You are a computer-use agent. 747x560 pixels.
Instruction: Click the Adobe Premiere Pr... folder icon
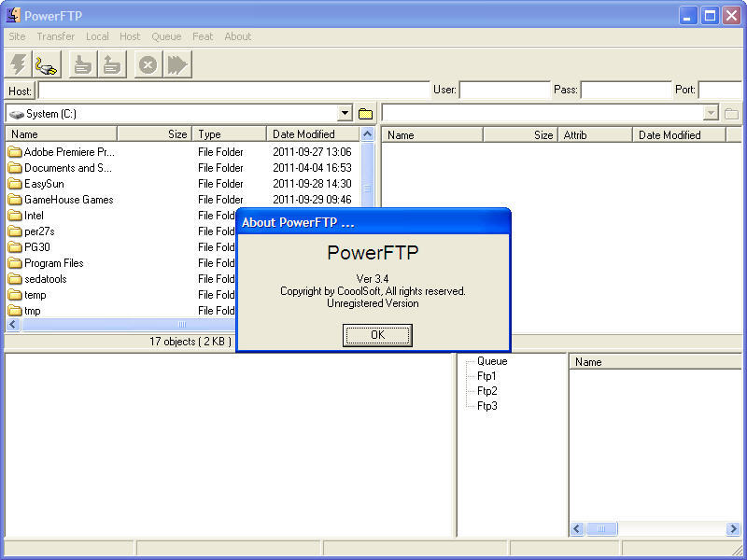(x=15, y=152)
